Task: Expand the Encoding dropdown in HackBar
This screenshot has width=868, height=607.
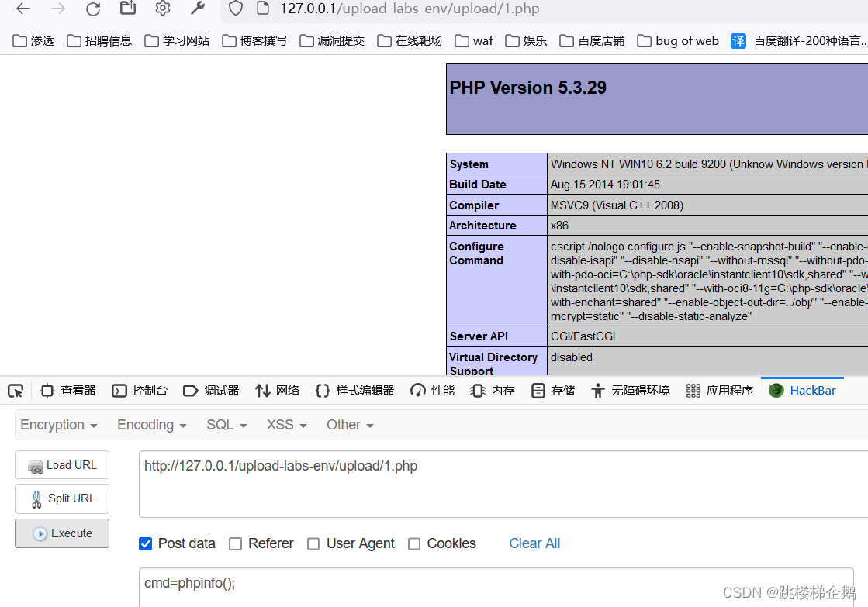Action: (152, 425)
